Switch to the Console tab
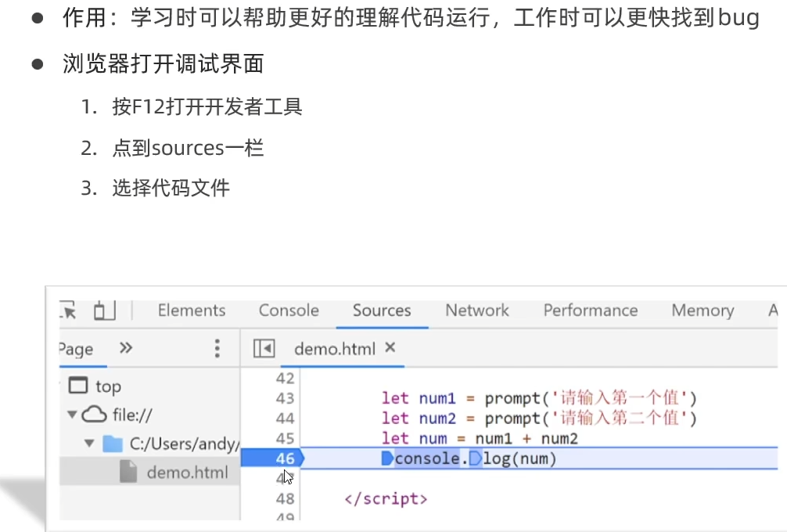787x532 pixels. (289, 310)
